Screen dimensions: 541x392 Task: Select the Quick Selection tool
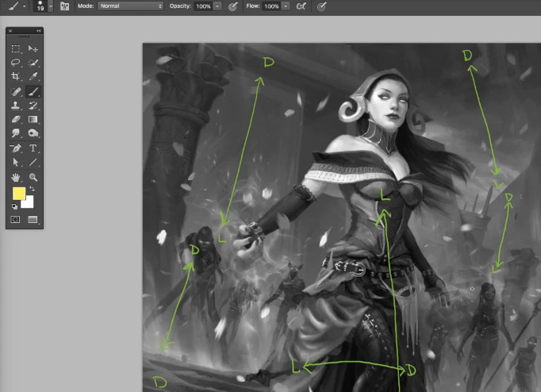33,63
